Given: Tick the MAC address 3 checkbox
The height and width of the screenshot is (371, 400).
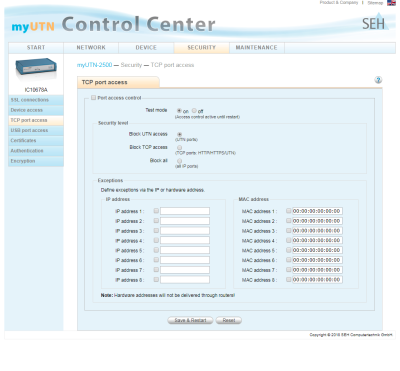Looking at the screenshot, I should (x=289, y=231).
